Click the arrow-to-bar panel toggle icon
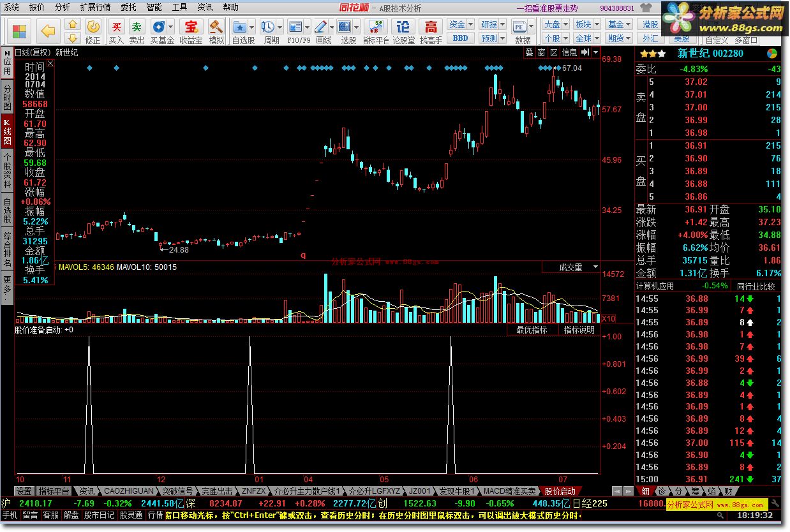Viewport: 790px width, 532px height. click(x=585, y=52)
